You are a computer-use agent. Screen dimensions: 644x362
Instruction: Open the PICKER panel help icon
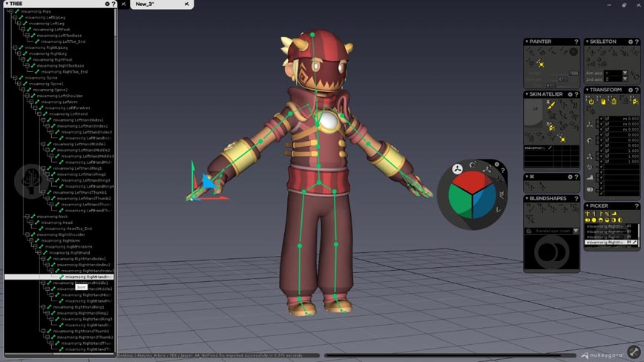tap(637, 206)
